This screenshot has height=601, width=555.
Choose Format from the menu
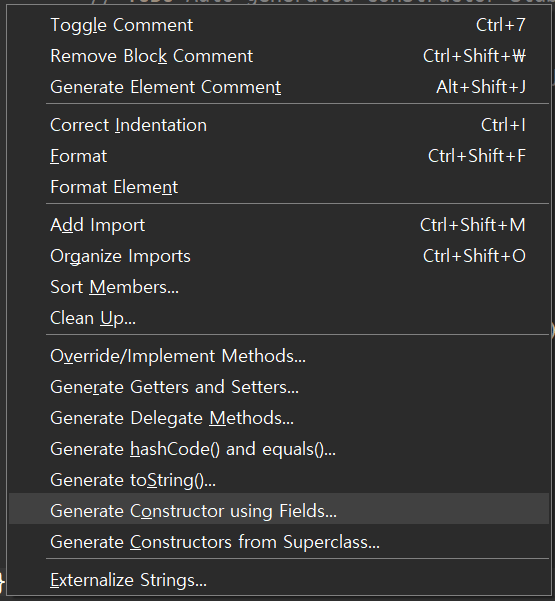279,156
